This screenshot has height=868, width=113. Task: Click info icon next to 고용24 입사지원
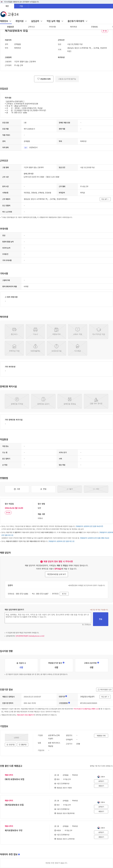pyautogui.click(x=98, y=662)
